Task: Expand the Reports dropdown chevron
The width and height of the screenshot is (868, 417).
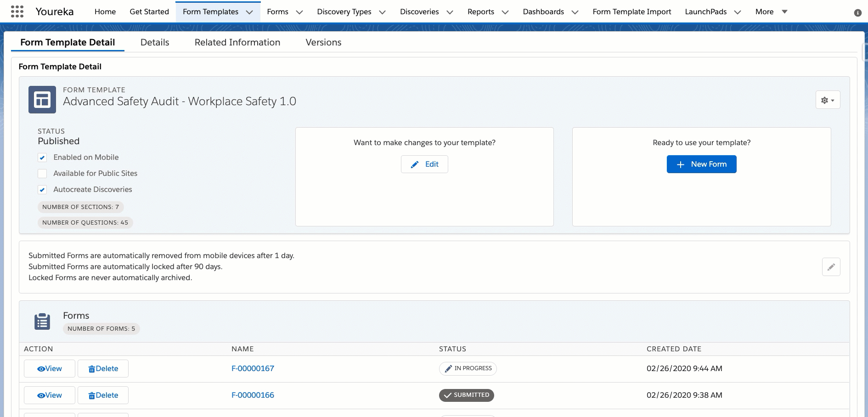Action: [505, 12]
